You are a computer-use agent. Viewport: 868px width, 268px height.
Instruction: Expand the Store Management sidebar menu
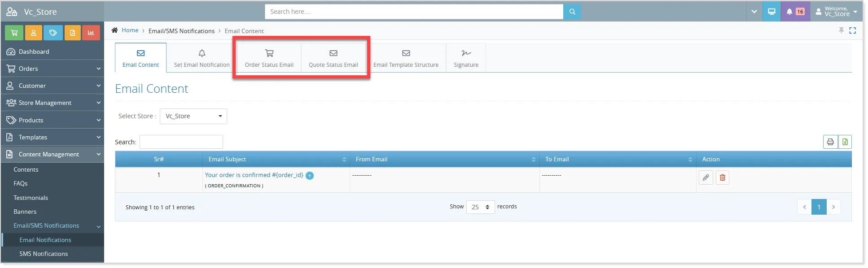pyautogui.click(x=53, y=103)
